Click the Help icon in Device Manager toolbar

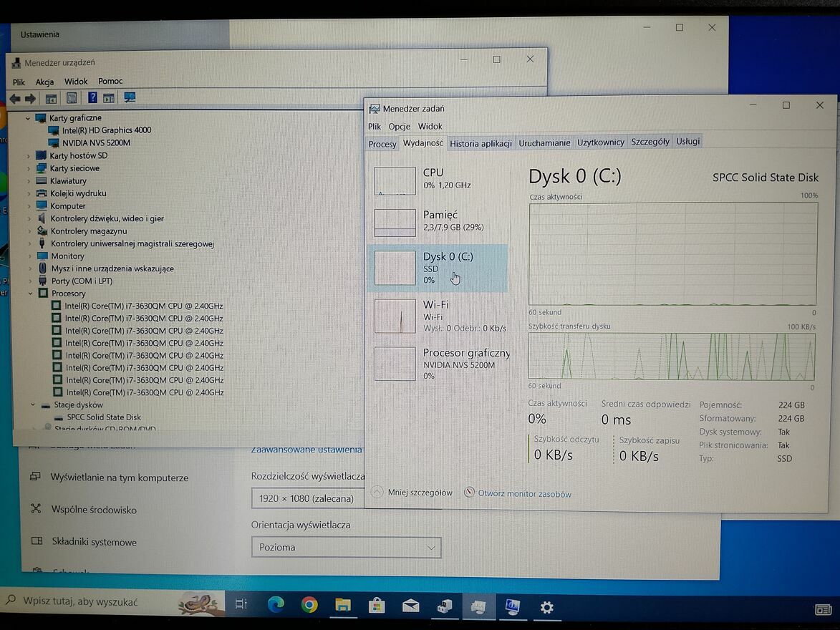pyautogui.click(x=92, y=98)
